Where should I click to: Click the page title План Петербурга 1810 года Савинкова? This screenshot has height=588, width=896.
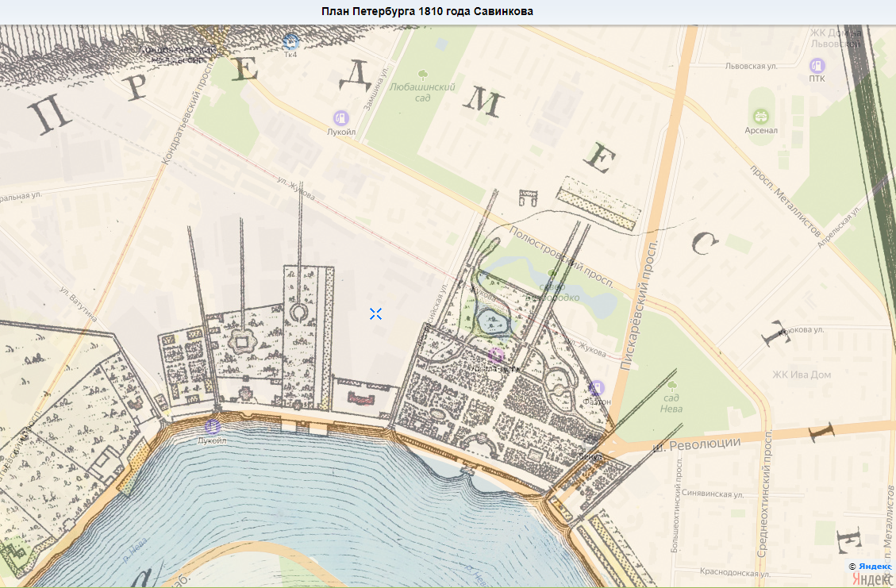point(427,11)
